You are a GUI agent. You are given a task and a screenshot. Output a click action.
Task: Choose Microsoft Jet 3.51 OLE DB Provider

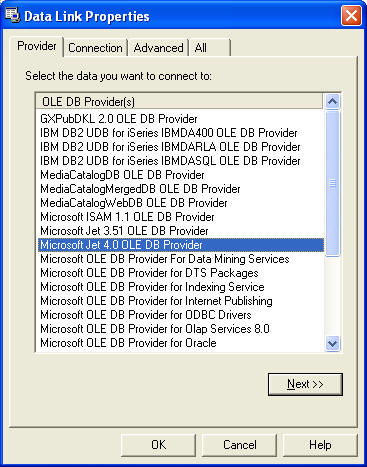pyautogui.click(x=124, y=231)
